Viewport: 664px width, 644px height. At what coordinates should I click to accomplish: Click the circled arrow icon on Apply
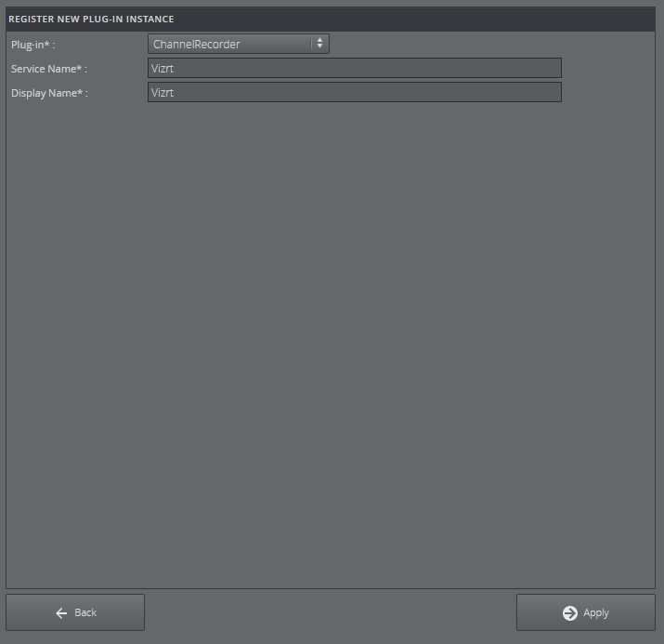(x=570, y=612)
